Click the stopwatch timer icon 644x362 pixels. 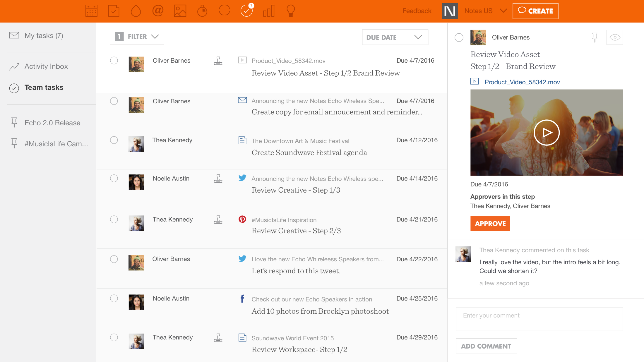point(202,11)
